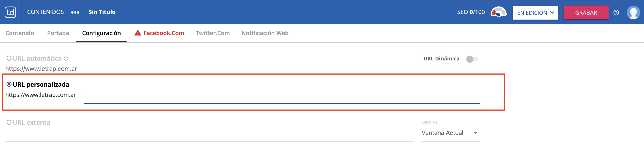Open the user profile avatar
This screenshot has width=644, height=160.
[633, 12]
